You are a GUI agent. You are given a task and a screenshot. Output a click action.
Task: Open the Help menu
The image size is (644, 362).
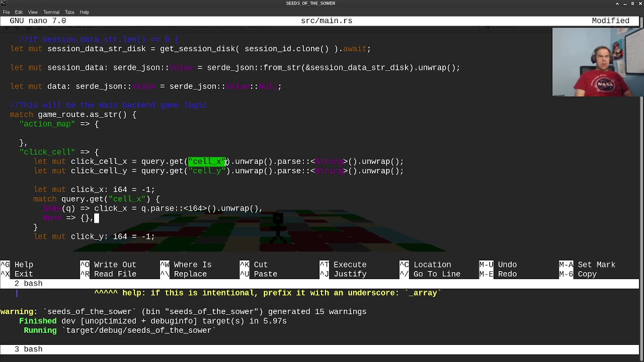click(84, 12)
